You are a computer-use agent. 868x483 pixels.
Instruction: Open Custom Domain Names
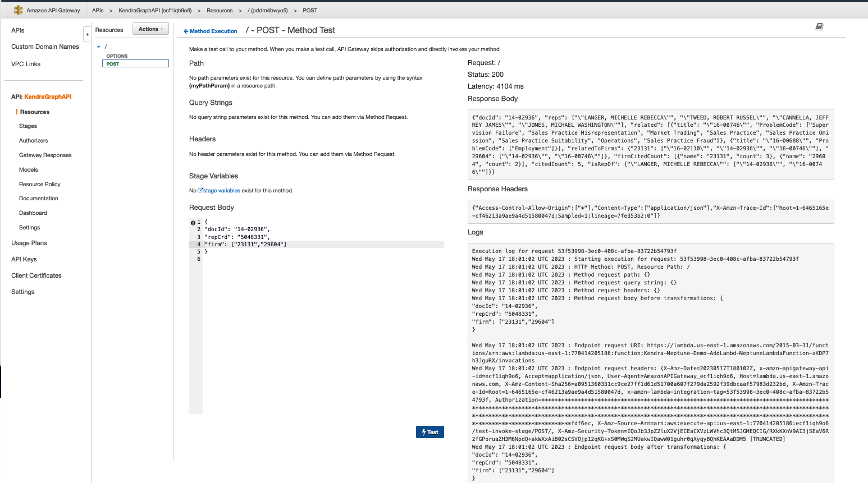coord(45,47)
